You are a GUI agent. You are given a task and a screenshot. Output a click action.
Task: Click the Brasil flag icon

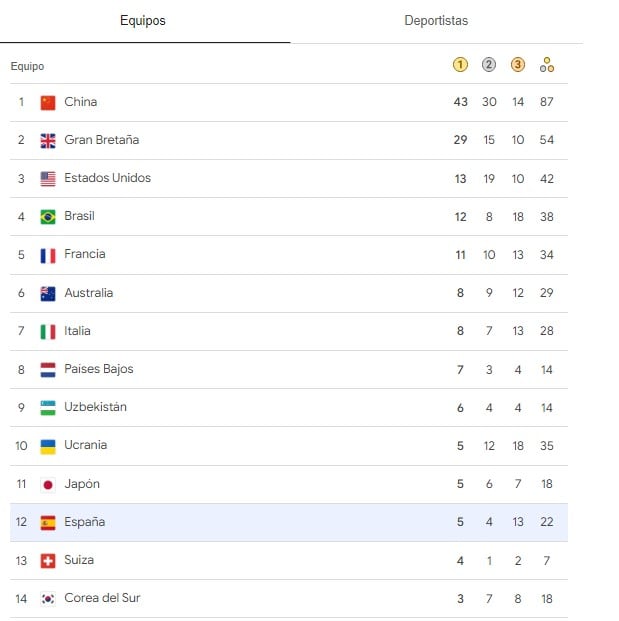pyautogui.click(x=48, y=217)
